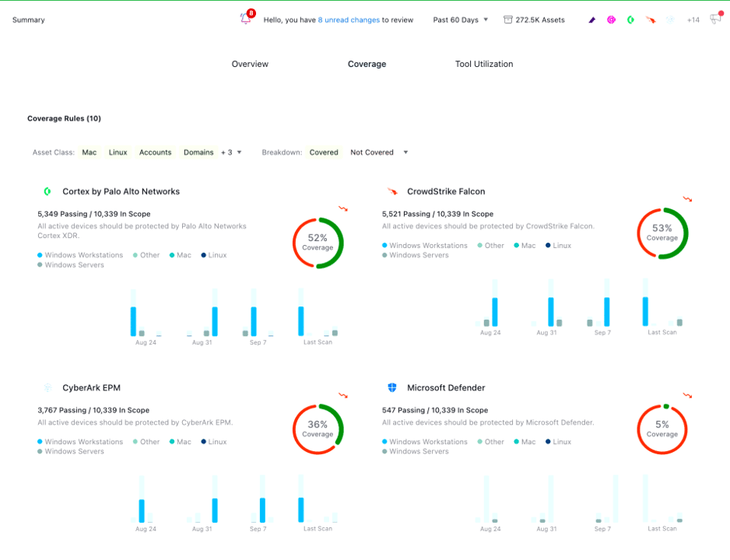The height and width of the screenshot is (560, 730).
Task: Click the magenta circular adapter icon in header
Action: coord(611,19)
